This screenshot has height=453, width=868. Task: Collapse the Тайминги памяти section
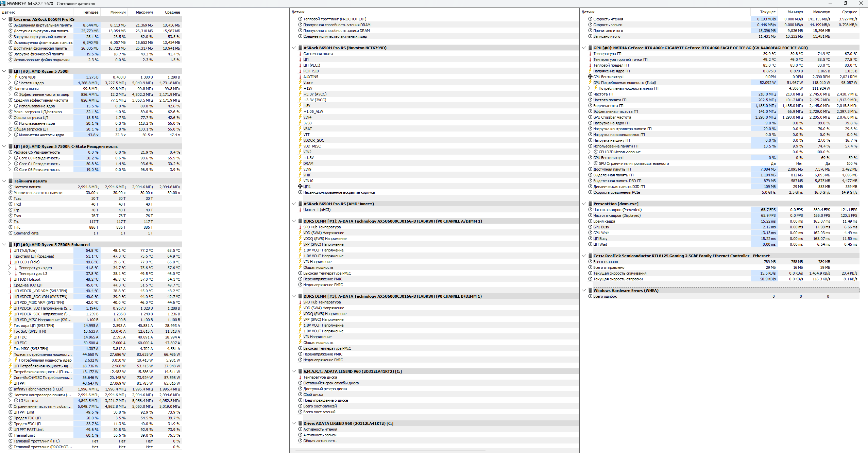click(4, 181)
